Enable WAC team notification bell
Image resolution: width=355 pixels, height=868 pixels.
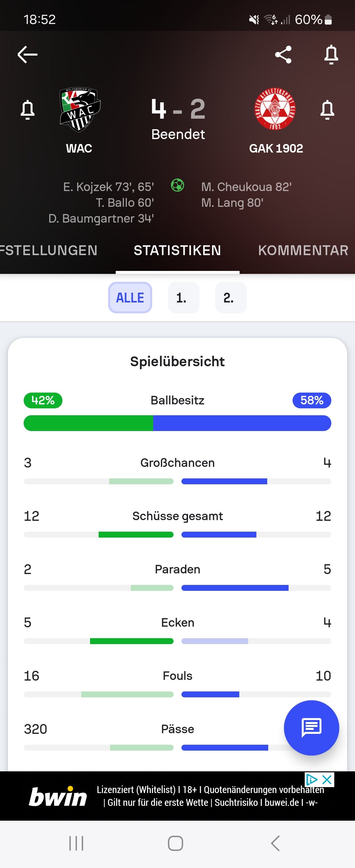point(28,110)
